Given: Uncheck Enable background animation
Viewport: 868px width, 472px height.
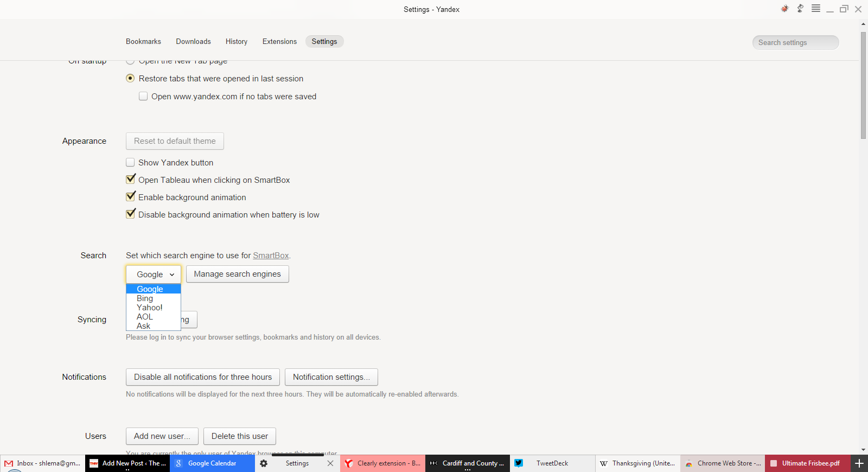Looking at the screenshot, I should coord(130,196).
